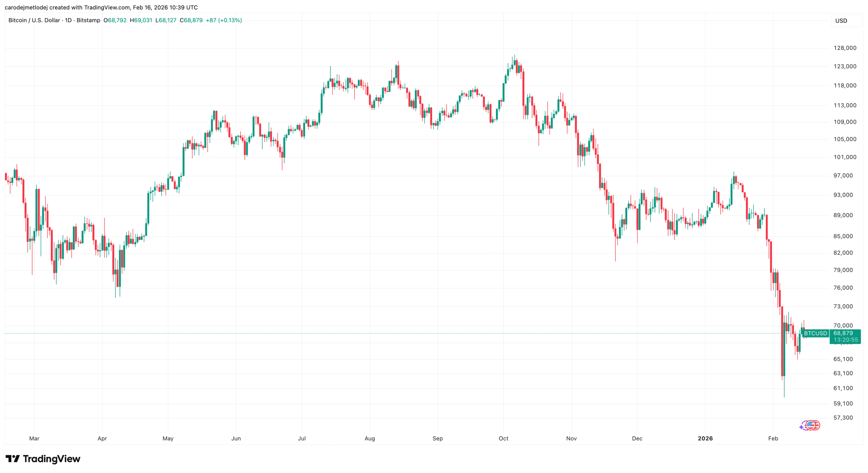Click the 1D interval label

[x=68, y=20]
